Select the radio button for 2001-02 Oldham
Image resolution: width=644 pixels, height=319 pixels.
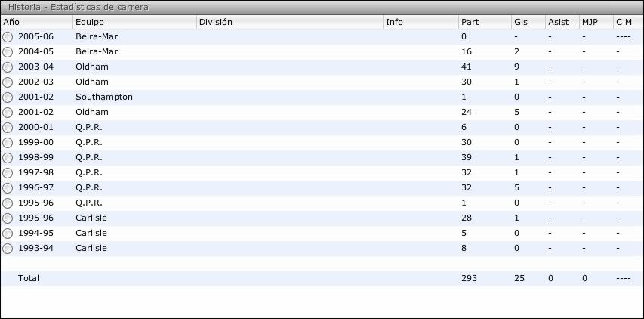click(x=8, y=113)
